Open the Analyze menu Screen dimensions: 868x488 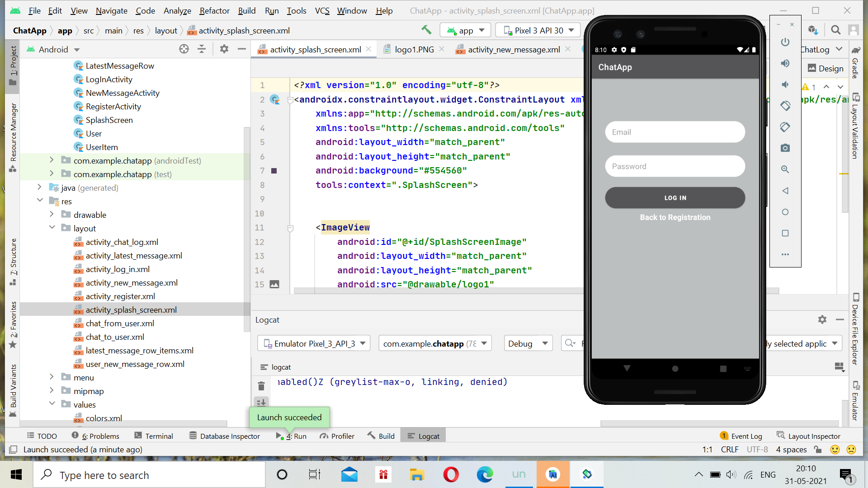coord(177,10)
